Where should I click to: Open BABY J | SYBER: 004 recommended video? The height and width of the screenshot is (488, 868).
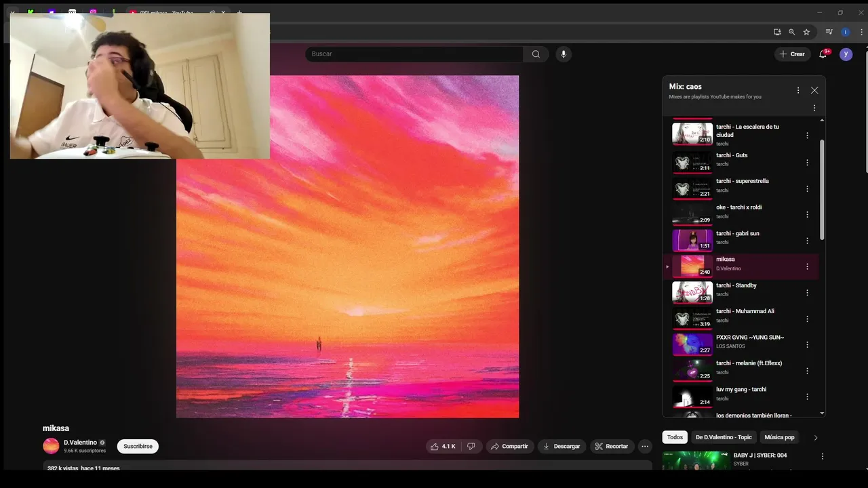pos(759,455)
